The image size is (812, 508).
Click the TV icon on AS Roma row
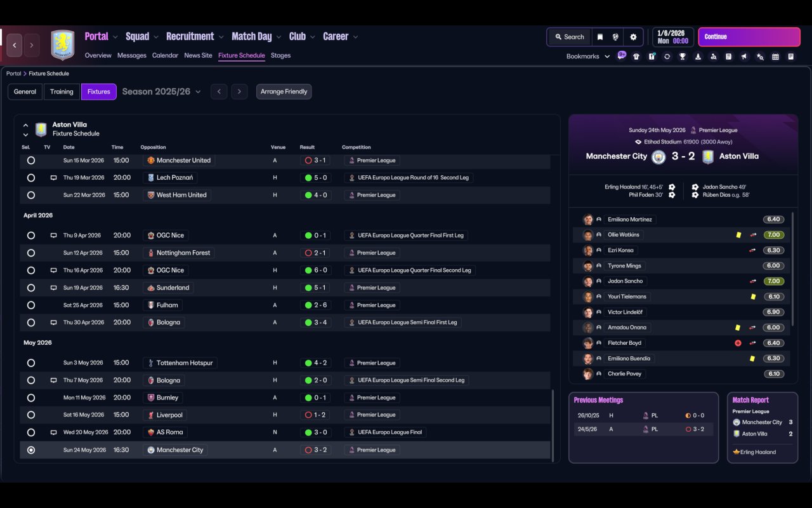pos(54,432)
